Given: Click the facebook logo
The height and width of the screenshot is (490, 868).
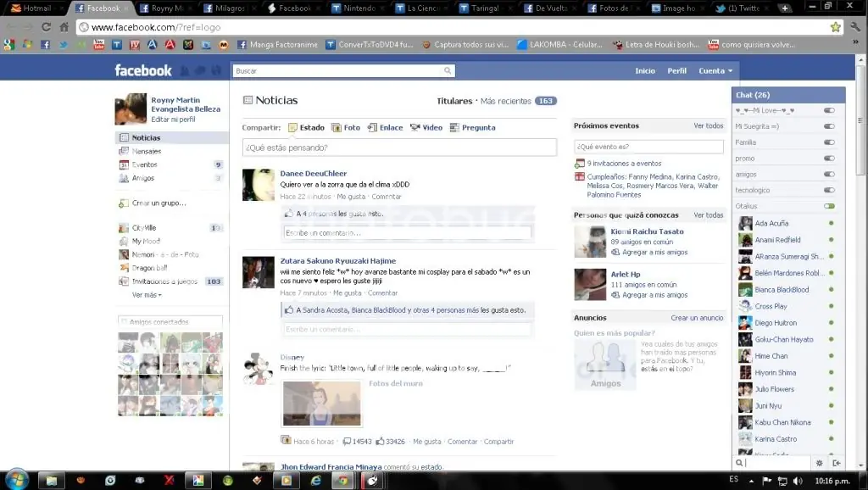Looking at the screenshot, I should (x=142, y=70).
